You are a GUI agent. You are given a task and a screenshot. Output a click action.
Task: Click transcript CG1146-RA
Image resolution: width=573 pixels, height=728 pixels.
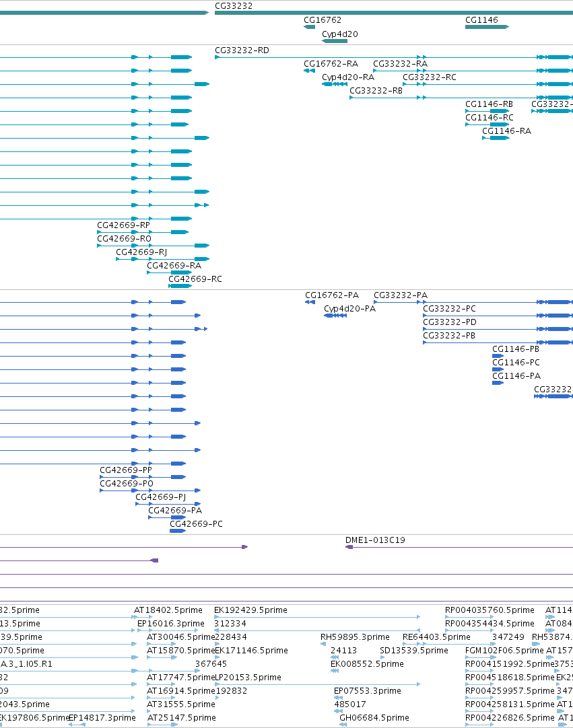[506, 131]
